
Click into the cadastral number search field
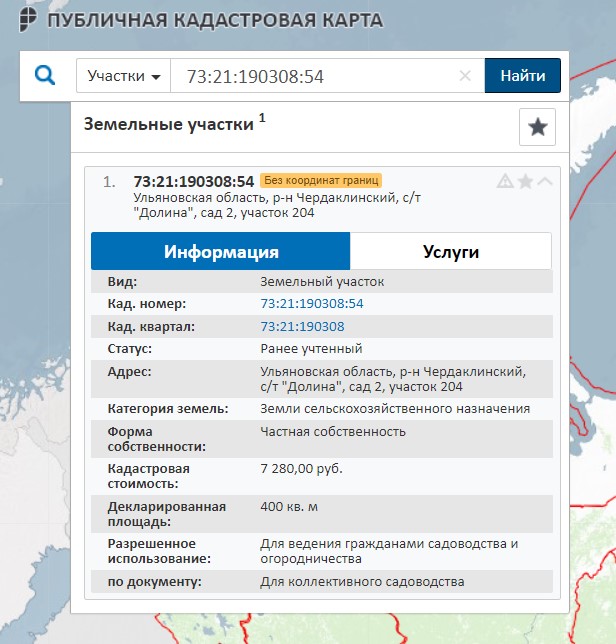[315, 76]
